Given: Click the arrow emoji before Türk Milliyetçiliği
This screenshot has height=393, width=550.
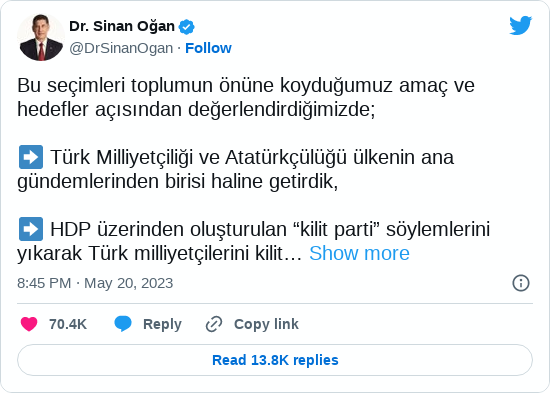Looking at the screenshot, I should click(31, 157).
